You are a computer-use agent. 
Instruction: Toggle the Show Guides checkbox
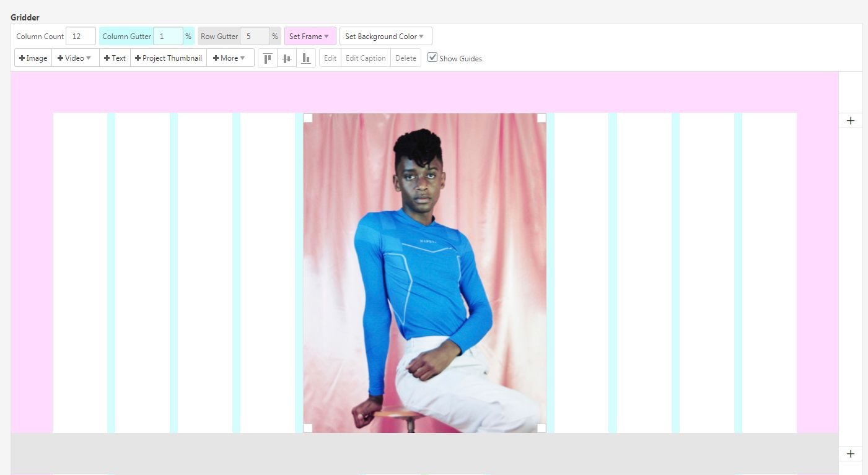pyautogui.click(x=432, y=58)
